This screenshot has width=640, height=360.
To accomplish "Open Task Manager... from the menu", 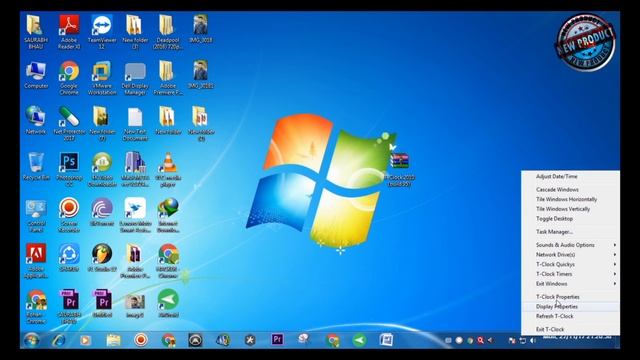I will click(x=571, y=232).
